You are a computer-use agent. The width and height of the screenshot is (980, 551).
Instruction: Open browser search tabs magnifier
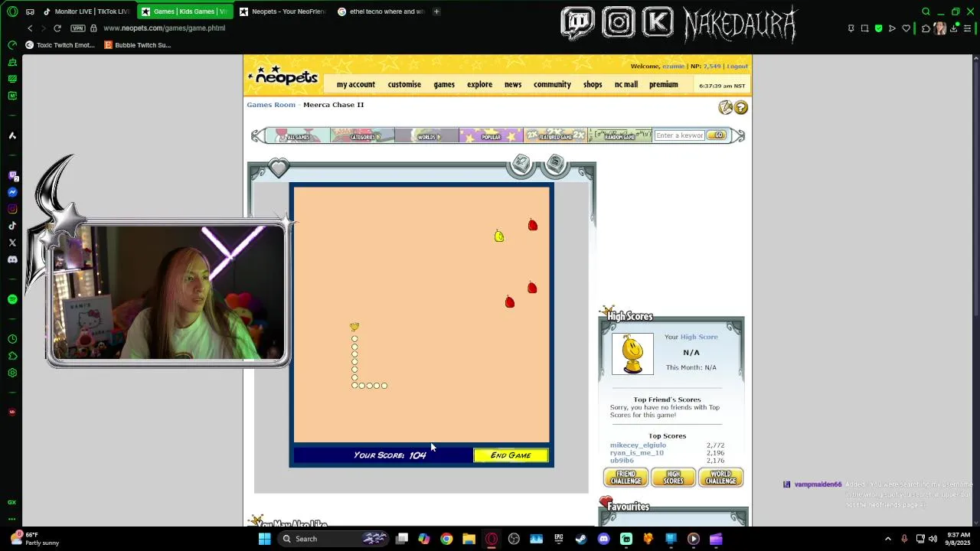point(926,11)
